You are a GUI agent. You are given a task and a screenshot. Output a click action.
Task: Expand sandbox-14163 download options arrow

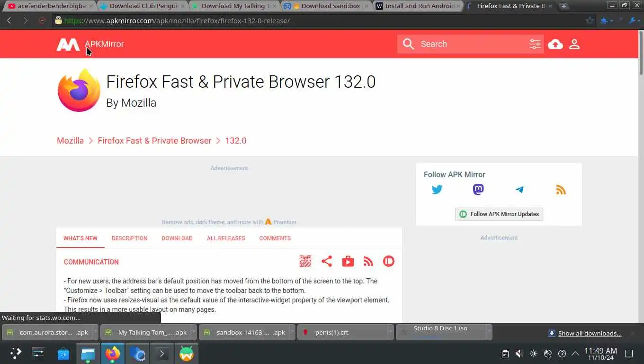click(x=292, y=332)
